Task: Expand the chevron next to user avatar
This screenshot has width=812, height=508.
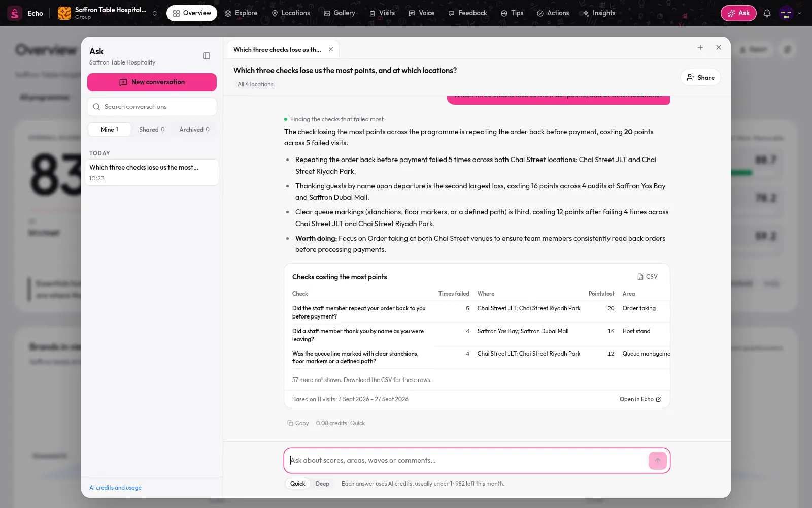Action: [x=799, y=13]
